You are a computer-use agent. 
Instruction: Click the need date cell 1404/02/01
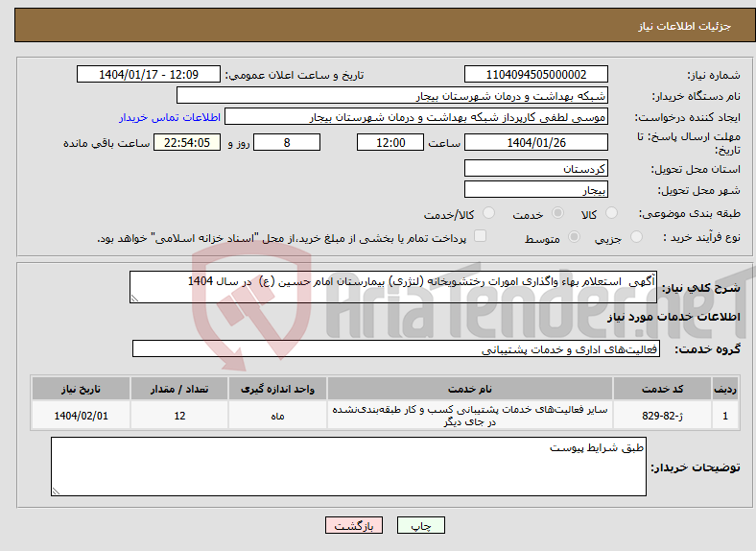tap(81, 415)
